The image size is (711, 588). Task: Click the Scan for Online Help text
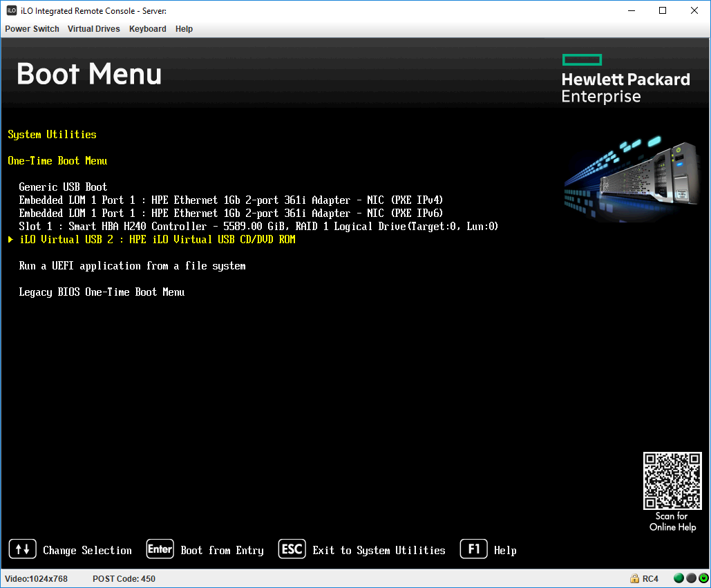click(x=672, y=522)
